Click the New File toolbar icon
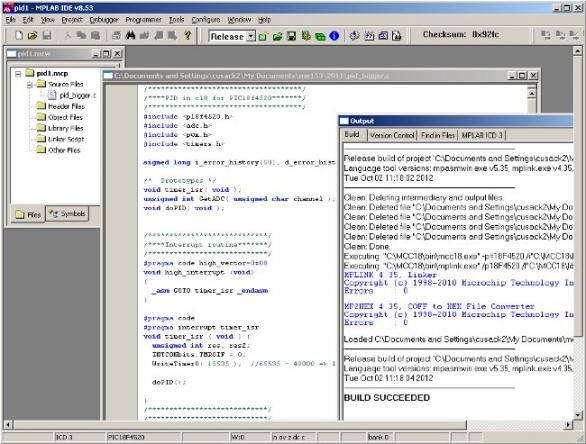Viewport: 586px width, 444px height. pyautogui.click(x=19, y=36)
